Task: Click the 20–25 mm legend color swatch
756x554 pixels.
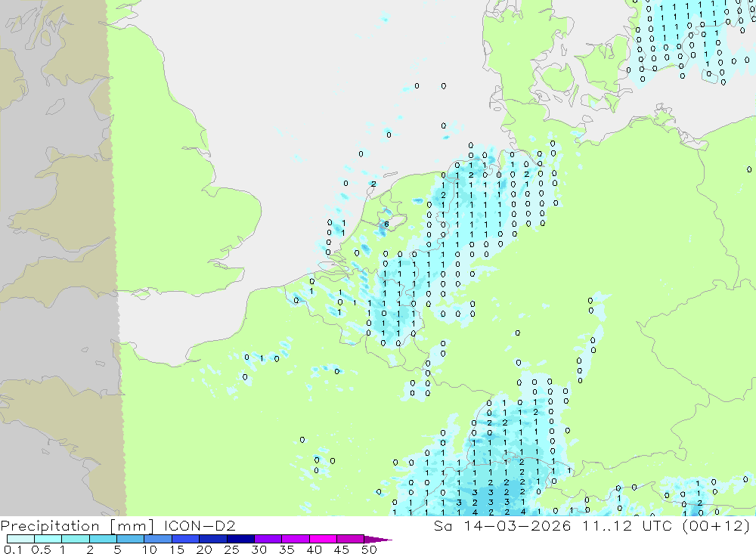Action: point(212,539)
